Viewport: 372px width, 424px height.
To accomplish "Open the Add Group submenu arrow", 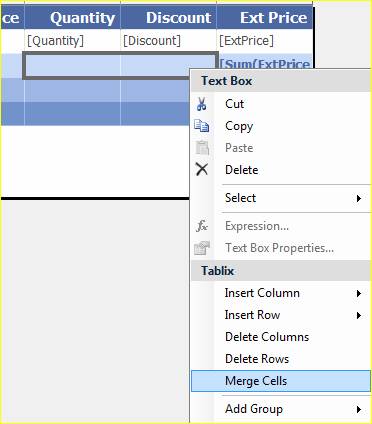I will (x=359, y=409).
